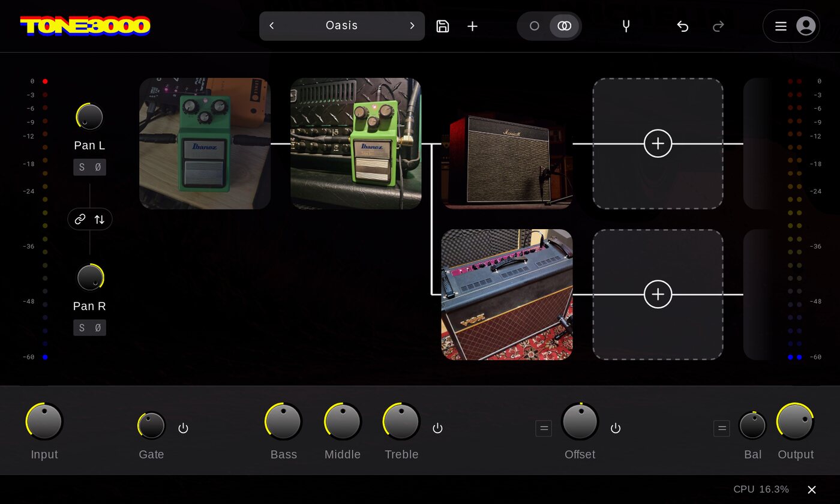Screen dimensions: 840x504
Task: Adjust the Input knob
Action: (x=44, y=421)
